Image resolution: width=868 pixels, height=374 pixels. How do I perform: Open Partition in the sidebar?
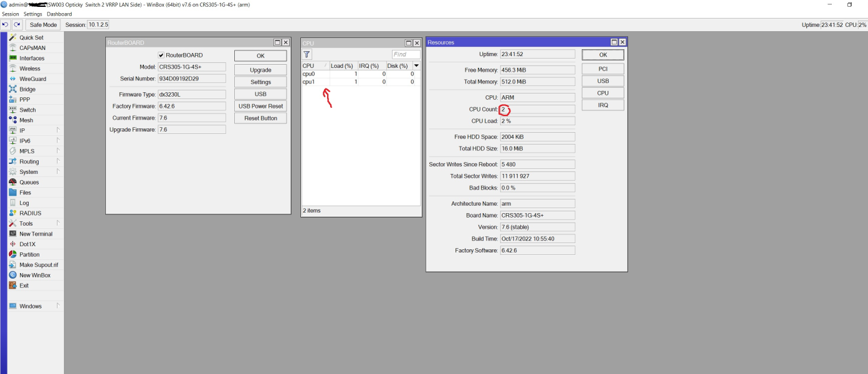point(29,254)
